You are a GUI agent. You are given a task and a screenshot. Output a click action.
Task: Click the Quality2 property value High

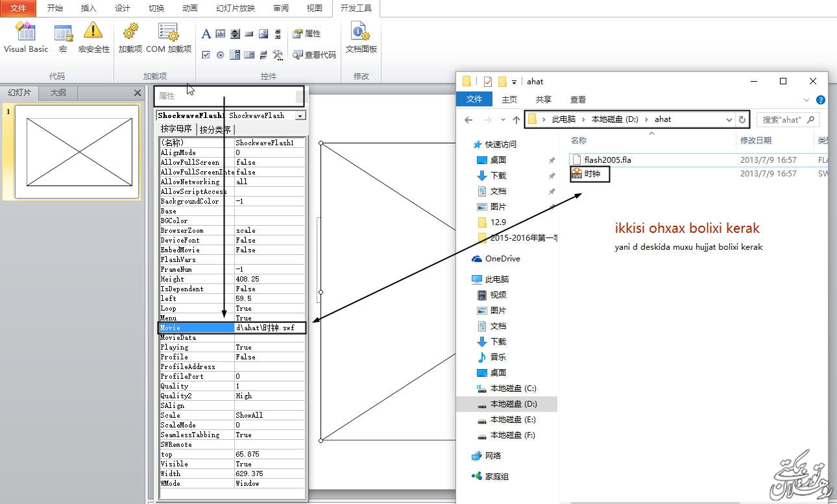point(269,396)
